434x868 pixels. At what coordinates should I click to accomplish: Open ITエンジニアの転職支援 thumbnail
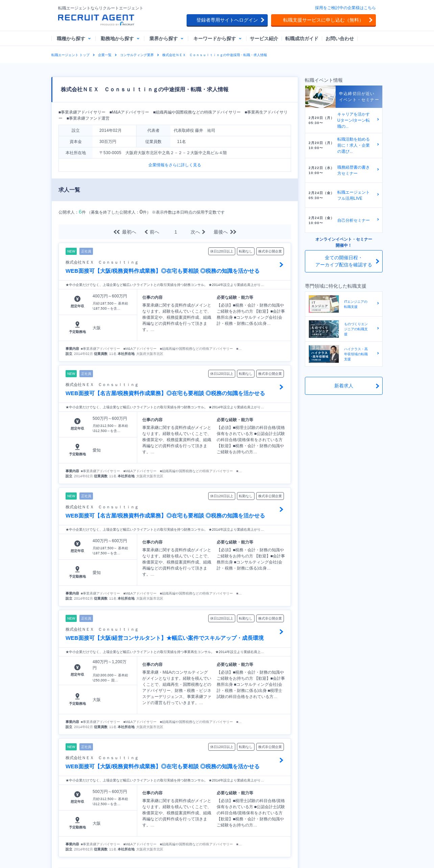pos(324,304)
